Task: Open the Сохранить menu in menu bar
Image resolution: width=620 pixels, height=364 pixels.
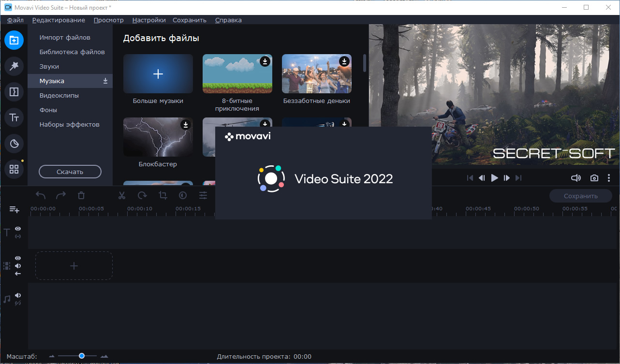Action: [190, 20]
